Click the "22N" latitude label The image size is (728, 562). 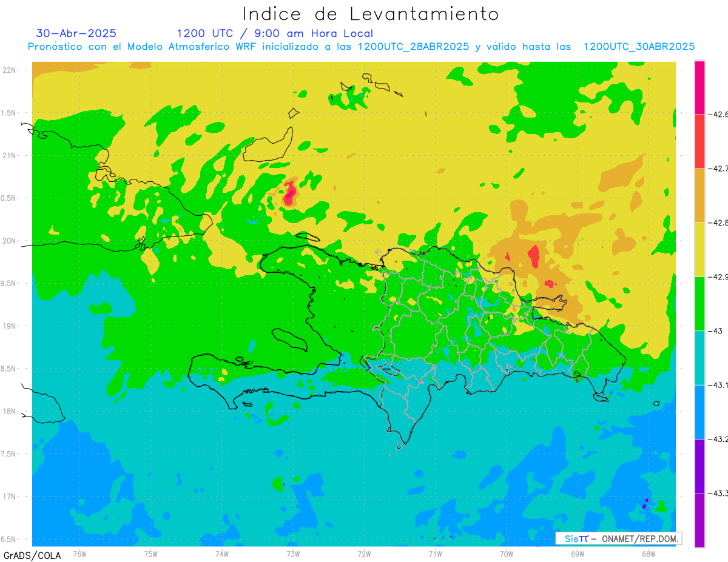click(9, 70)
